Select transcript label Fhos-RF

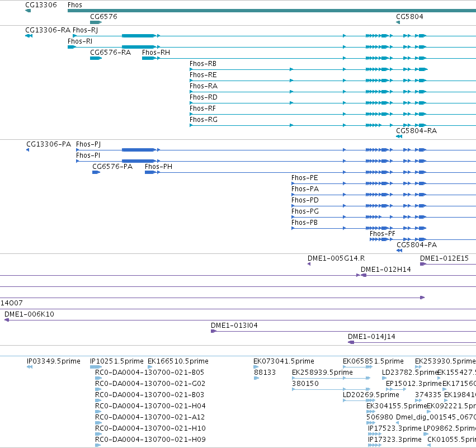(203, 109)
